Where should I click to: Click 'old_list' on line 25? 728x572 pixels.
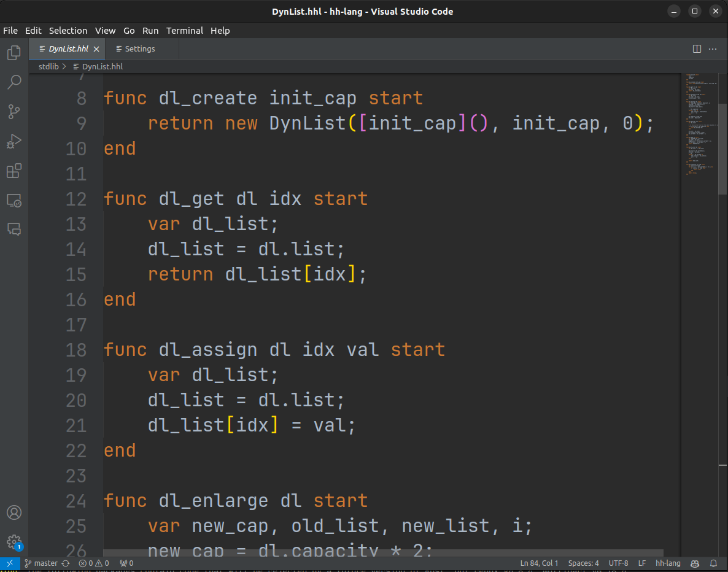[335, 526]
